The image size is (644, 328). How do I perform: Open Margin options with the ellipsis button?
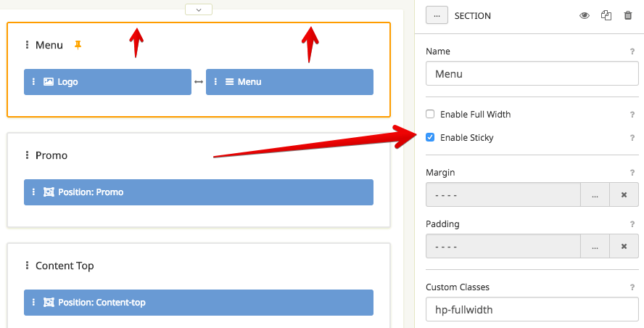tap(595, 195)
